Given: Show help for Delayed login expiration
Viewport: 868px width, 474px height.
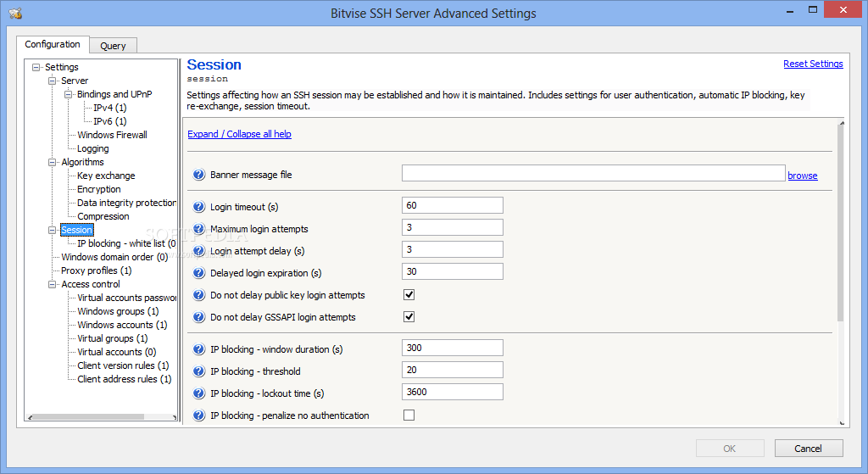Looking at the screenshot, I should tap(198, 273).
